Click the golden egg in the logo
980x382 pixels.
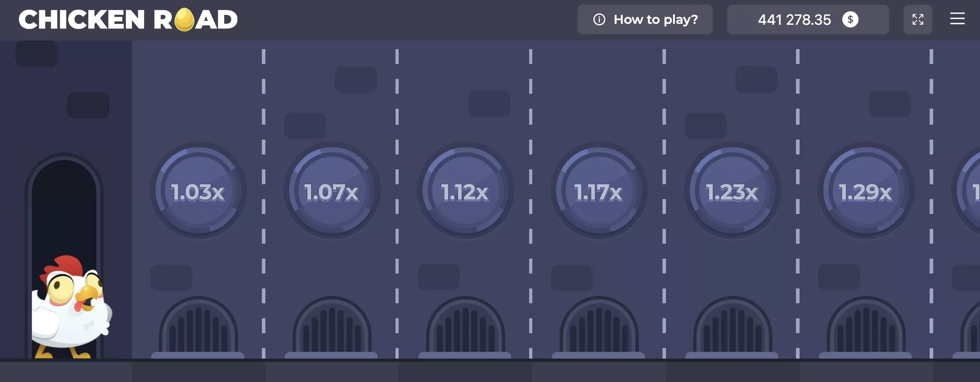coord(184,20)
